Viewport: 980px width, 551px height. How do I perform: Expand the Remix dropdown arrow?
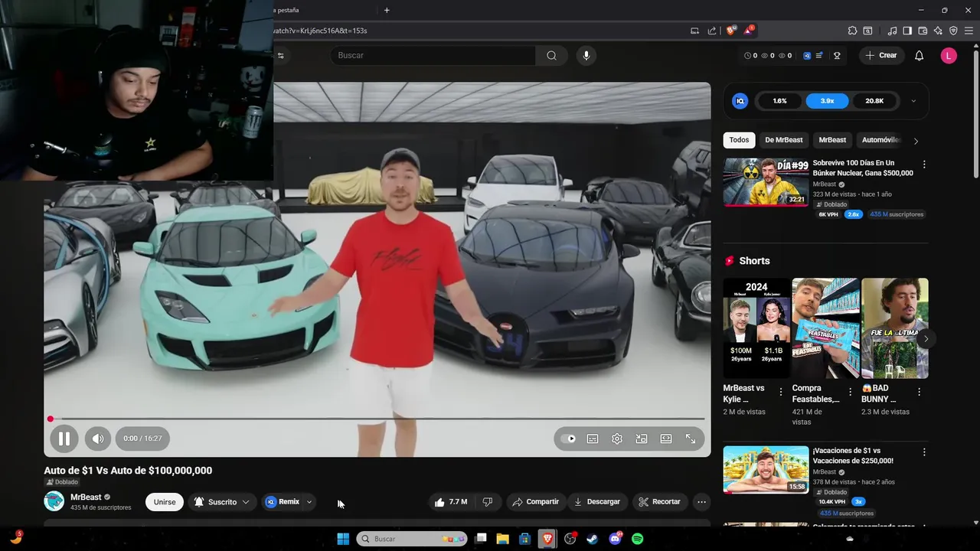[x=309, y=502]
